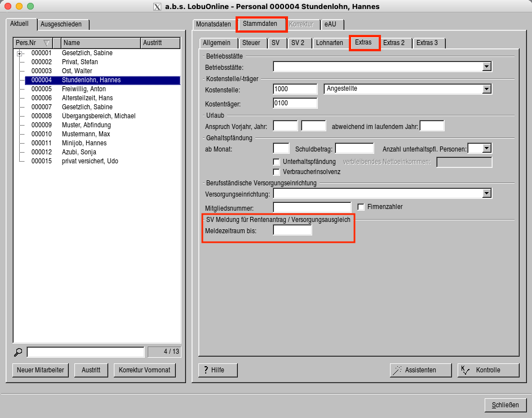Click the Meldezeitraum bis input field
This screenshot has width=532, height=418.
click(x=292, y=230)
